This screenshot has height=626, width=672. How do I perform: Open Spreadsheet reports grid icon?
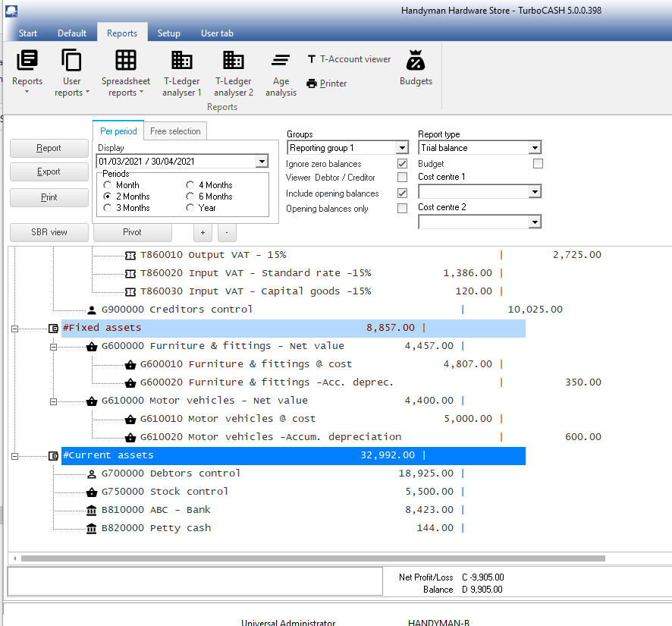(126, 61)
